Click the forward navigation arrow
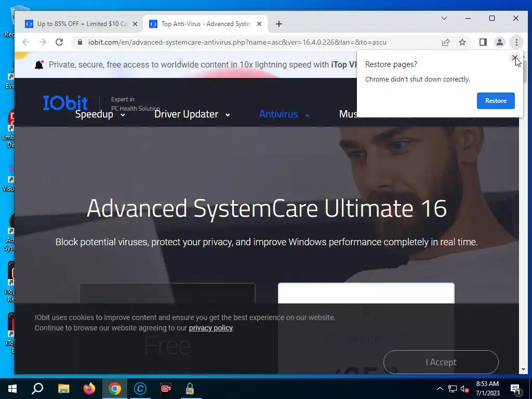This screenshot has width=532, height=399. (x=43, y=42)
